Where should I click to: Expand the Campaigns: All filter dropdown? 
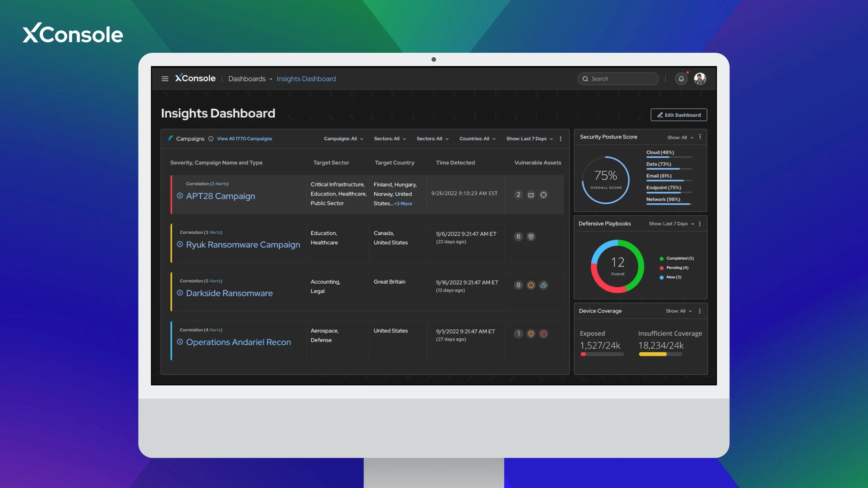point(343,139)
